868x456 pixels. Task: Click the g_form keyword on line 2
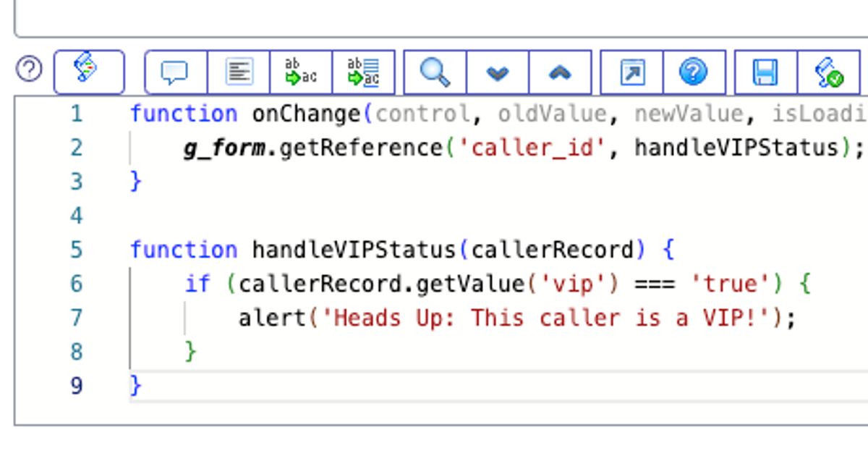point(224,148)
